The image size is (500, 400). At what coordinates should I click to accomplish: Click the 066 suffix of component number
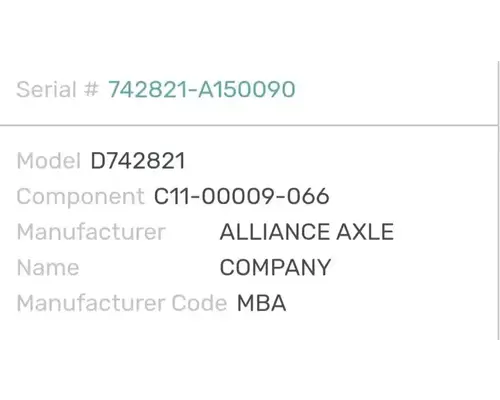click(x=308, y=196)
